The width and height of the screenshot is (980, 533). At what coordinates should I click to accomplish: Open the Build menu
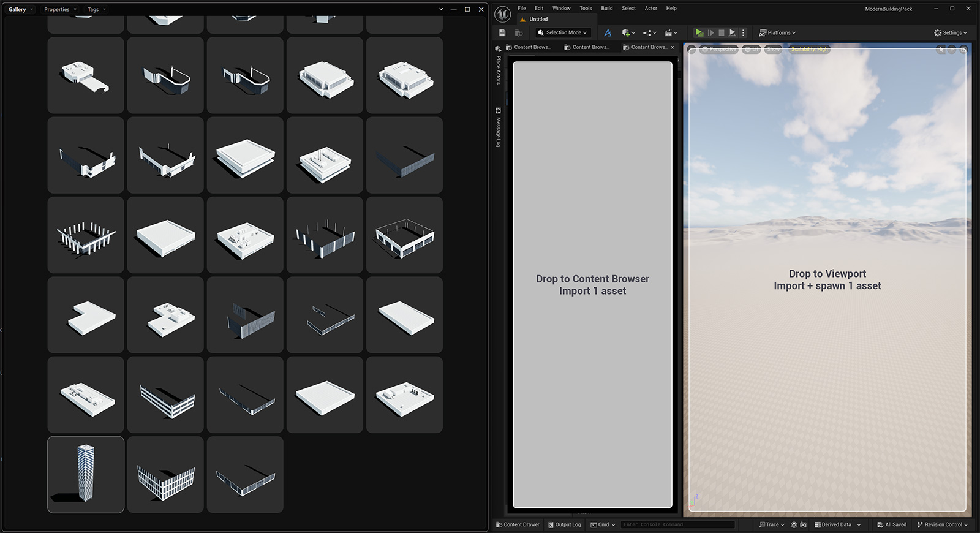pos(607,8)
